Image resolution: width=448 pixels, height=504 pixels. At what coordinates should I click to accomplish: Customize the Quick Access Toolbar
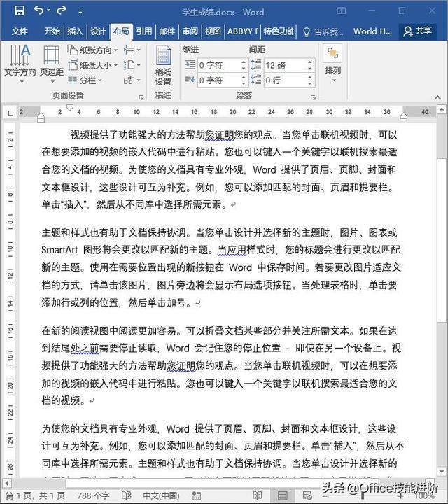[80, 12]
